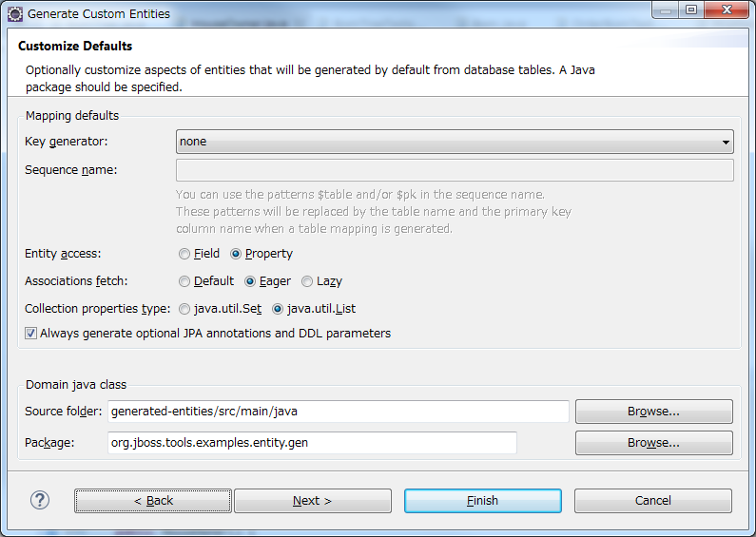Choose Default associations fetch
The height and width of the screenshot is (537, 756).
(184, 281)
